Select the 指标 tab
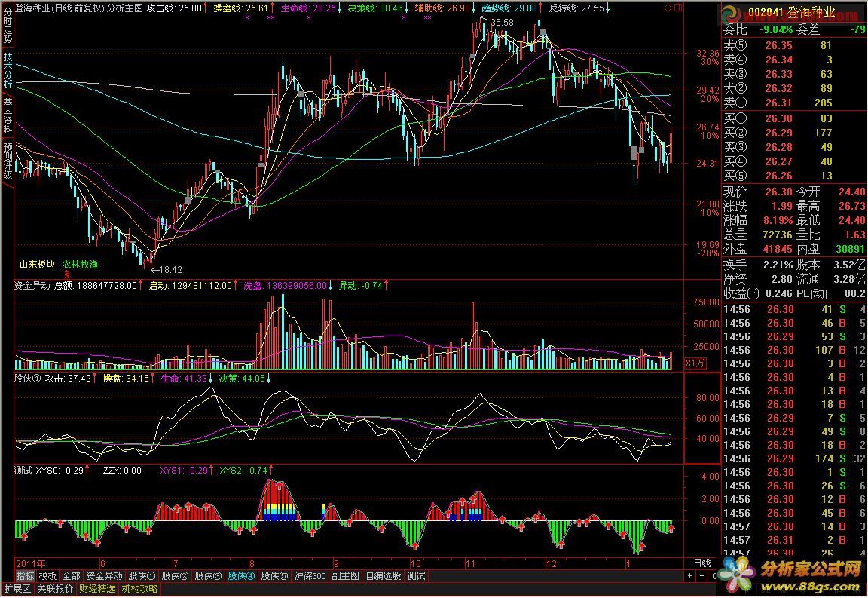This screenshot has width=868, height=598. click(25, 576)
